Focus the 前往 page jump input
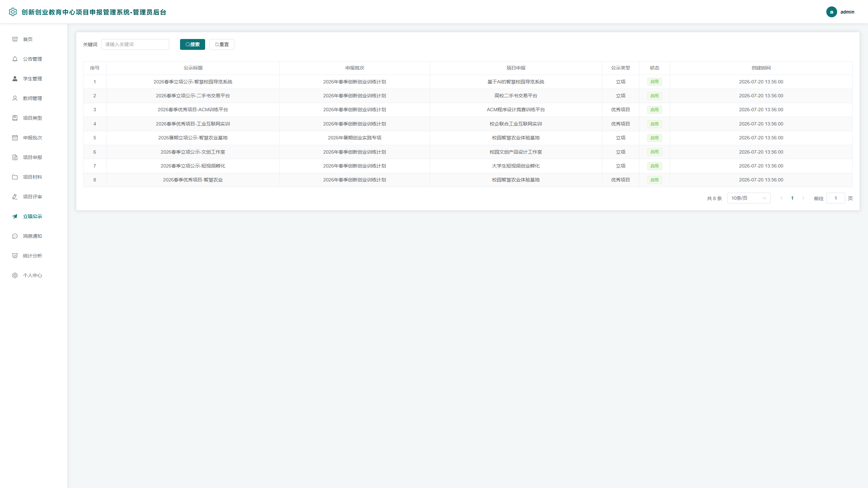 pyautogui.click(x=835, y=198)
